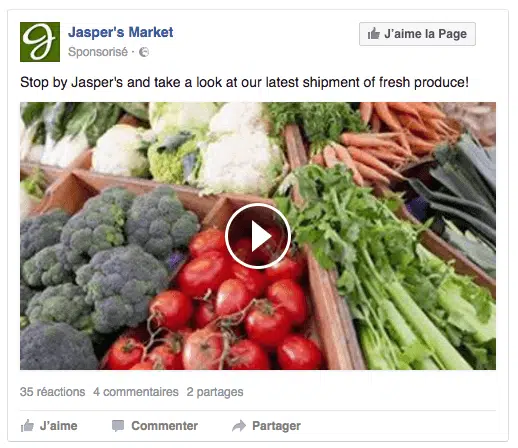The height and width of the screenshot is (448, 518).
Task: Select the Commenter button label
Action: point(164,426)
